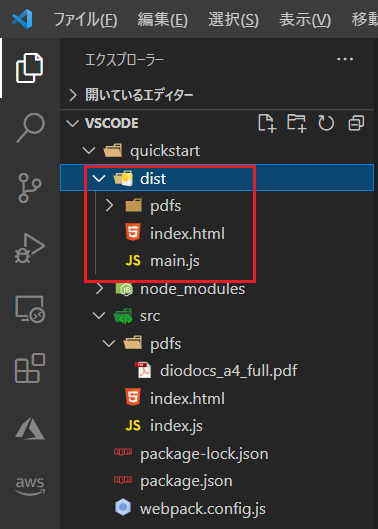The width and height of the screenshot is (378, 529).
Task: Open AWS toolkit view icon
Action: pos(30,486)
